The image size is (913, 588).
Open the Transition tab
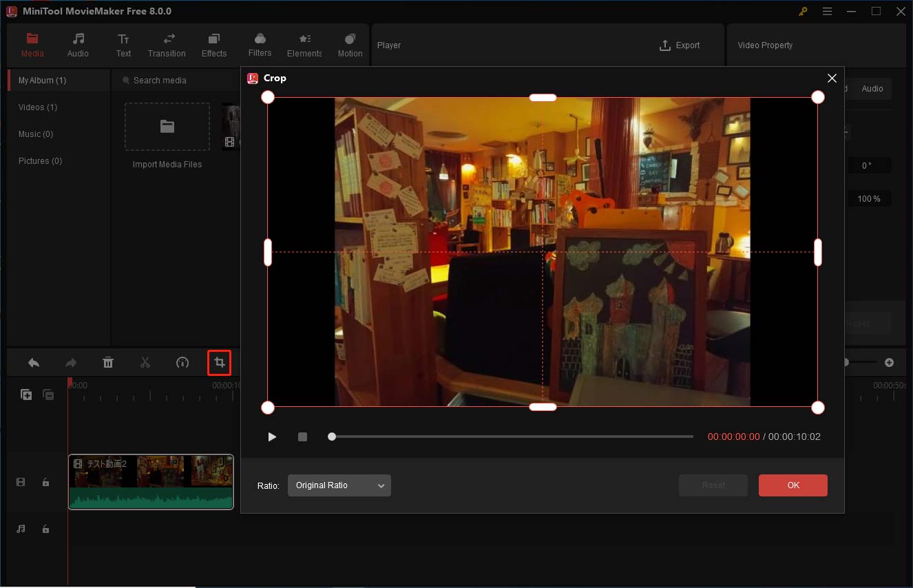pos(167,45)
